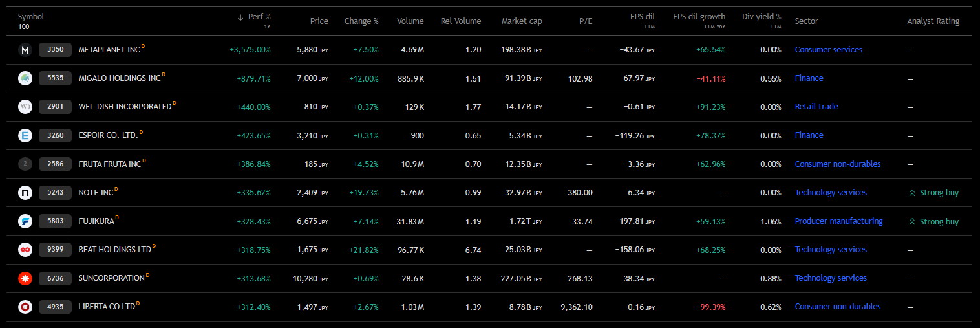Select the 3350 ticker symbol badge
The height and width of the screenshot is (328, 980).
[55, 50]
